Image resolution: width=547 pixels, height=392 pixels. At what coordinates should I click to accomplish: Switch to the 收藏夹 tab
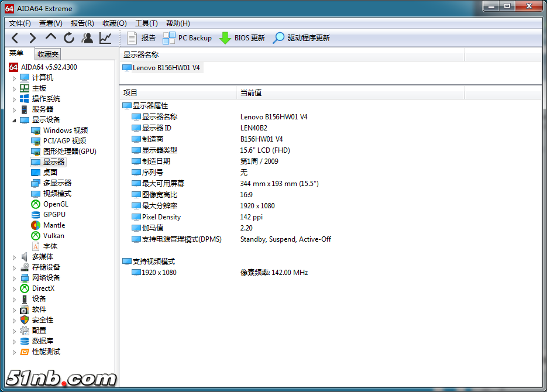(48, 54)
